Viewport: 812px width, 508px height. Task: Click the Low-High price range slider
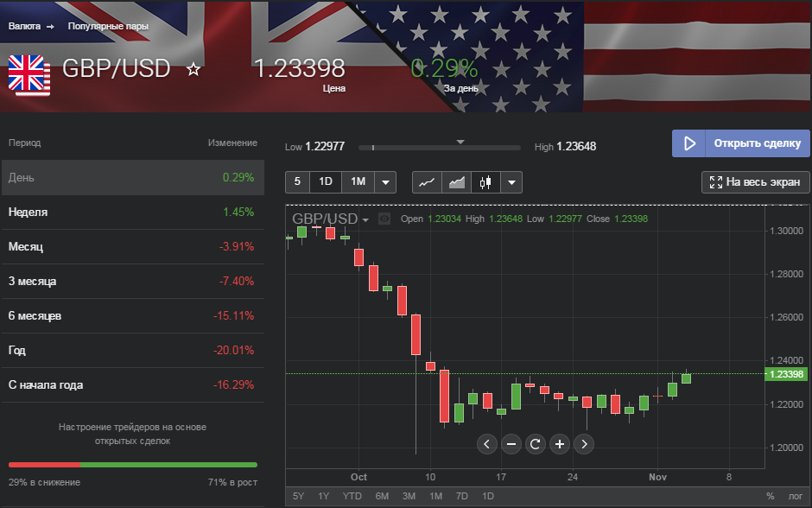pos(440,148)
